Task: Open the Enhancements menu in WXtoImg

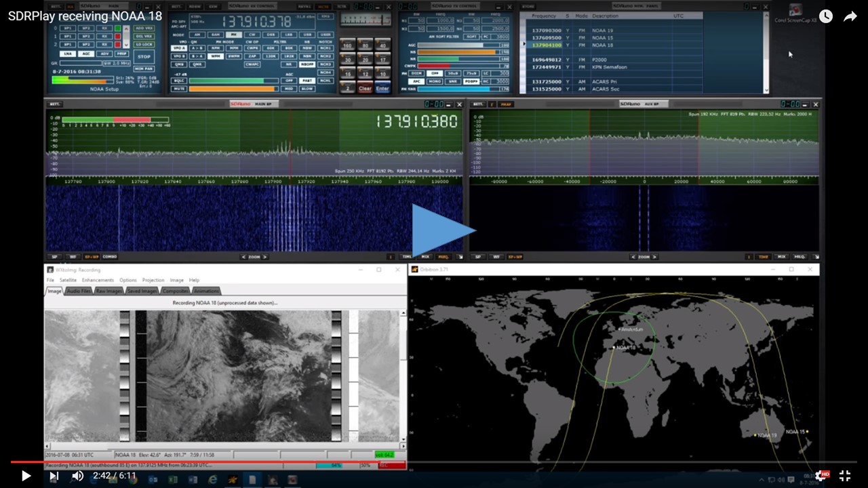Action: click(98, 280)
